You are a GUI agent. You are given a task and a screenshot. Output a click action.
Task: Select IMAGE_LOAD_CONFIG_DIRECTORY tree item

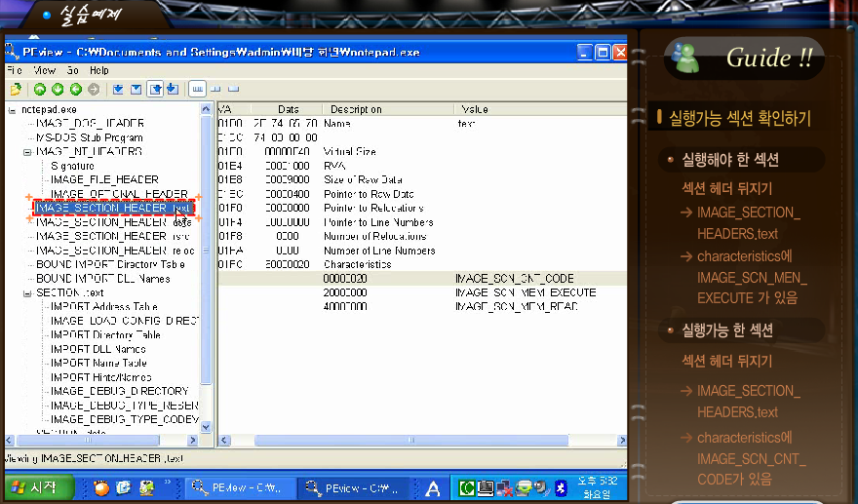(124, 321)
